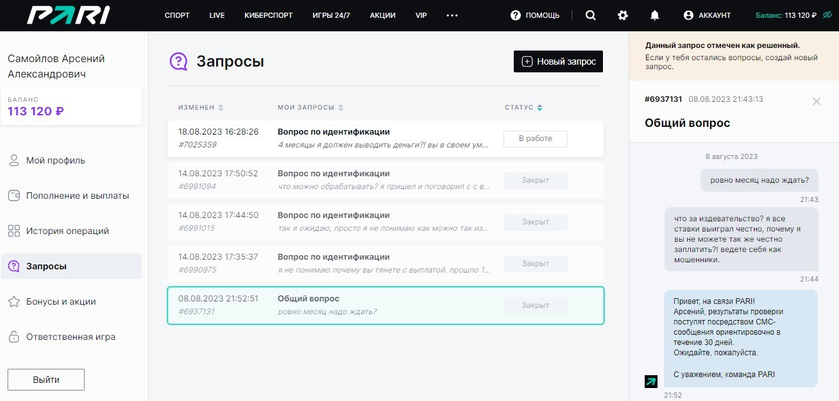Click Закрыт status of request #6937131

[535, 305]
